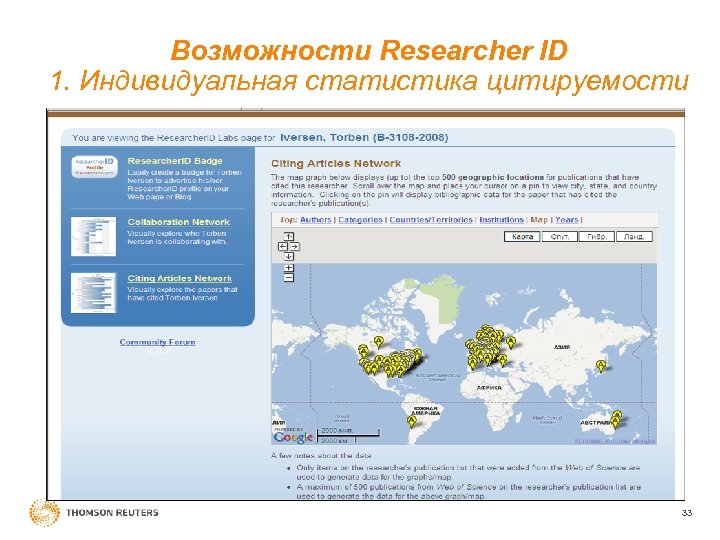Switch map to Карта view

(522, 237)
